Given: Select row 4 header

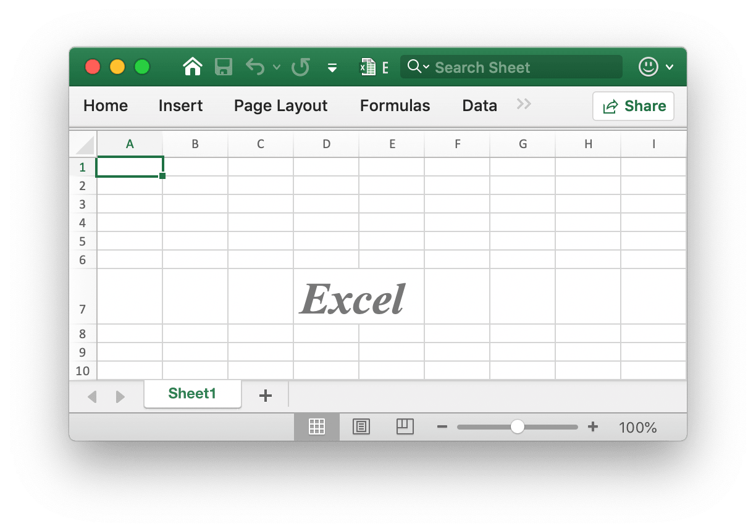Looking at the screenshot, I should 83,222.
